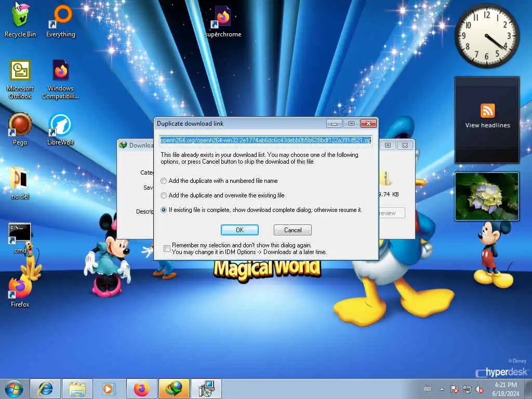
Task: Click the analog clock gadget
Action: click(487, 36)
